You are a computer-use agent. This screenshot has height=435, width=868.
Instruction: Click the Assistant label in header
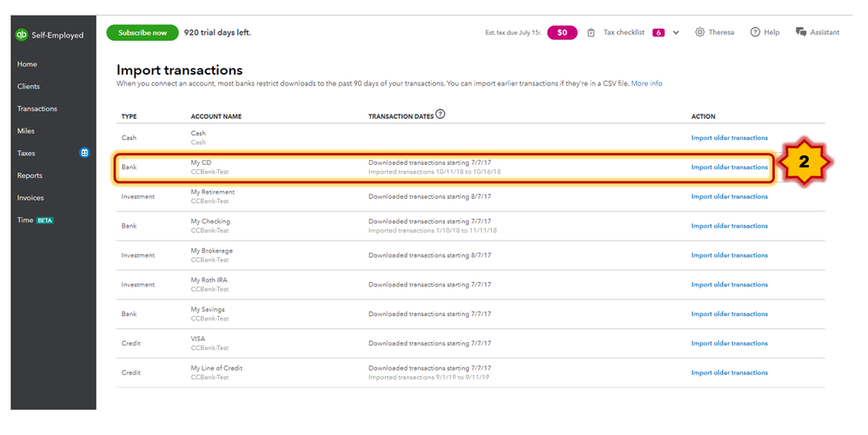pos(825,33)
